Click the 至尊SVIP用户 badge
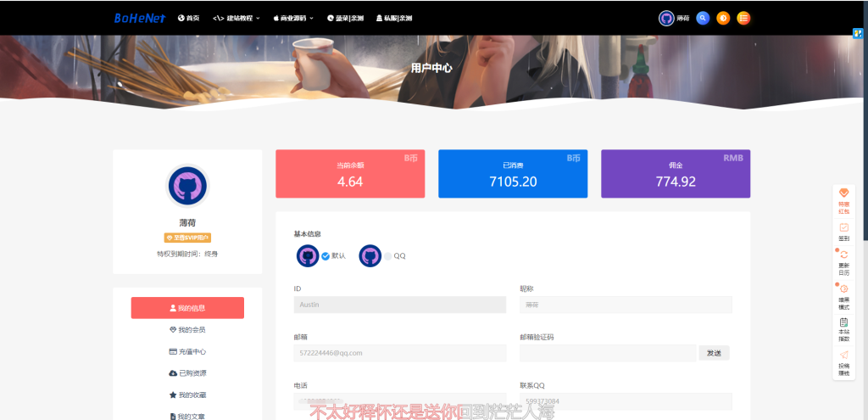 (x=187, y=238)
